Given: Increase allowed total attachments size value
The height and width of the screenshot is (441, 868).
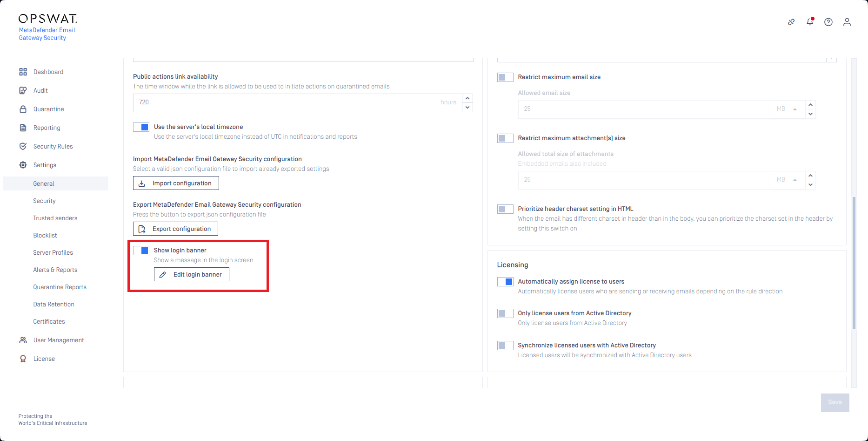Looking at the screenshot, I should point(810,176).
